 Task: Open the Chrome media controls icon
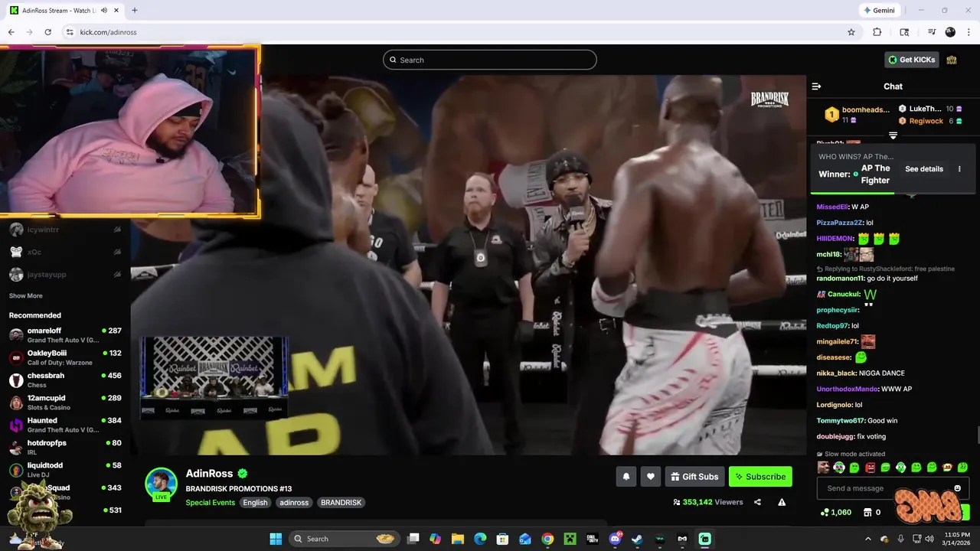pos(932,32)
